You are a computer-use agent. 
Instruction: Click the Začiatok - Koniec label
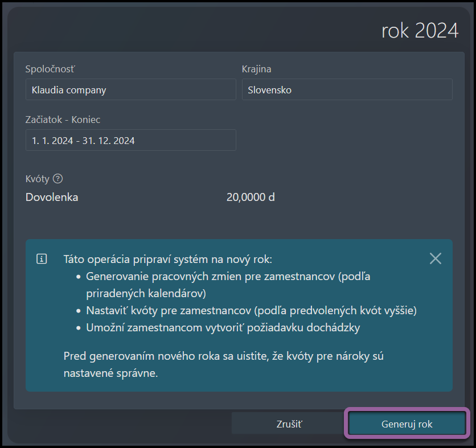coord(63,120)
